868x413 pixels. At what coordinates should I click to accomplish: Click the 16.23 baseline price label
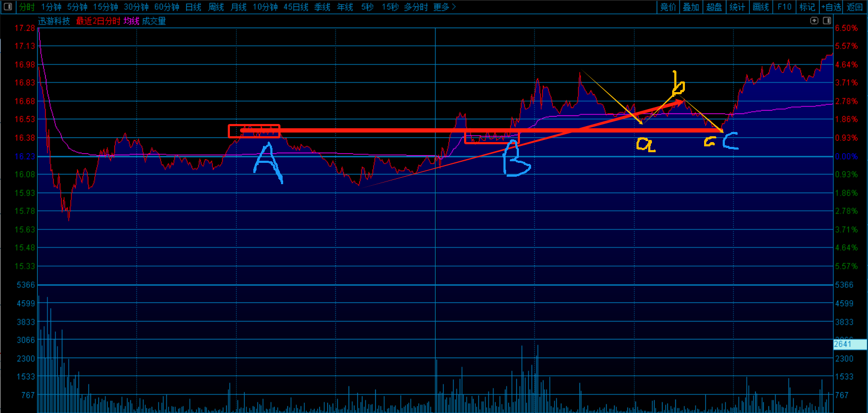pos(24,156)
